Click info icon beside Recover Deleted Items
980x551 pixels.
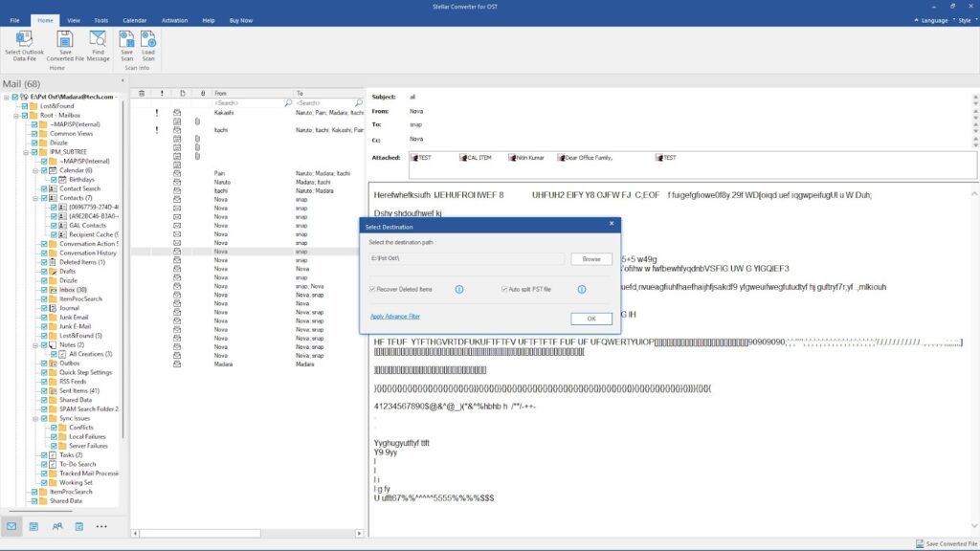(459, 289)
